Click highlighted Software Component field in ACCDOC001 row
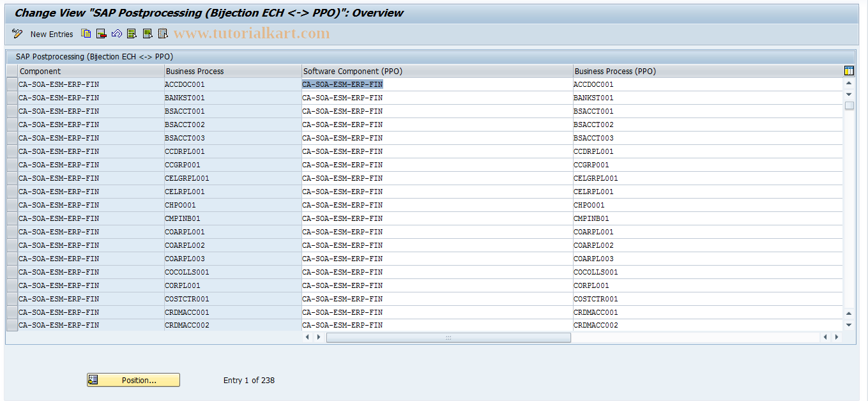The image size is (868, 401). point(438,84)
